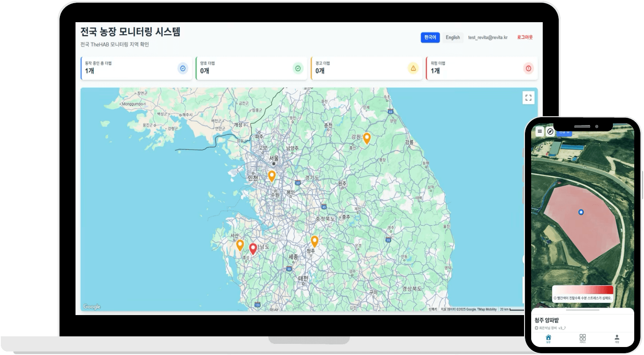Open the home tab on phone
Screen dimensions: 644x355
[x=548, y=339]
